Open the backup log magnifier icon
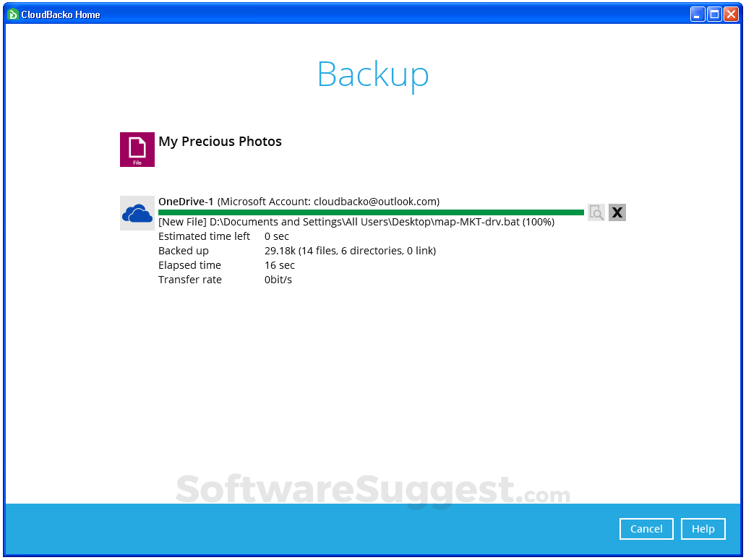Viewport: 746px width, 560px height. 596,212
